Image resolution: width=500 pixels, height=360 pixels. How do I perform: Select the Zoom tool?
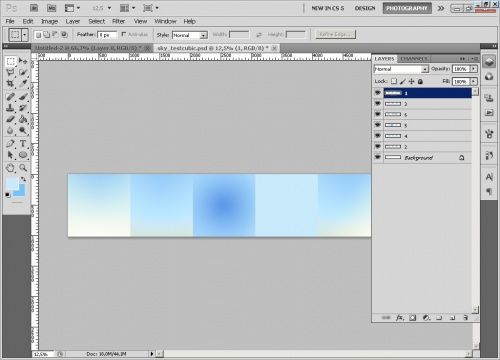click(x=23, y=168)
